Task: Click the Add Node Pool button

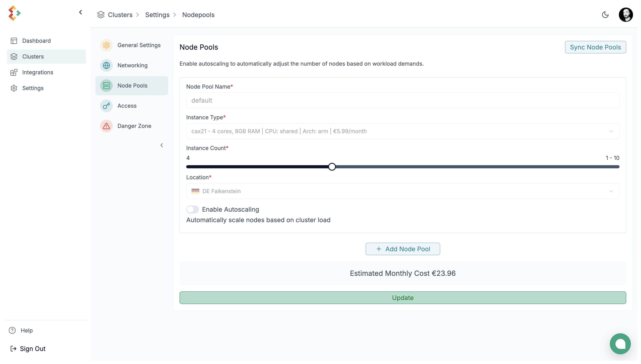Action: tap(402, 249)
